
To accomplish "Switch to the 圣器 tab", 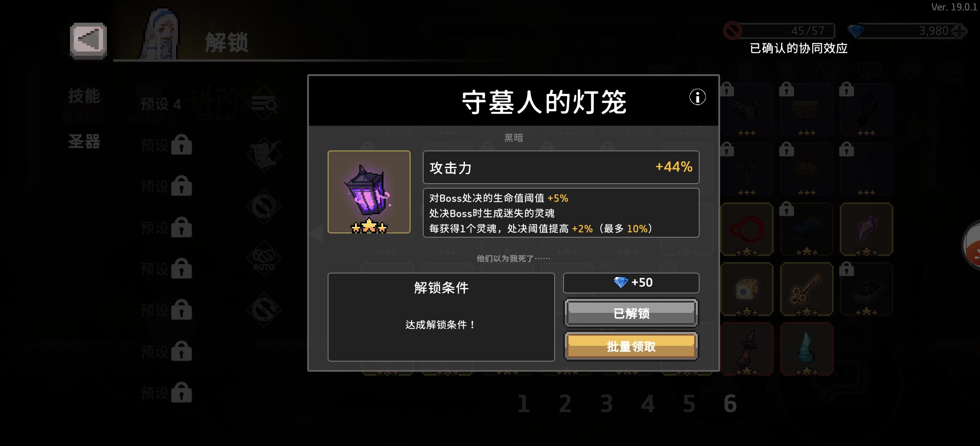I will pyautogui.click(x=84, y=142).
